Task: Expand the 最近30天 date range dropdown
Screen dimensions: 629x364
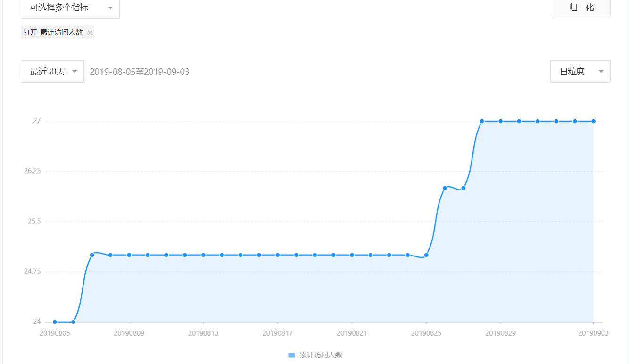Action: (x=52, y=72)
